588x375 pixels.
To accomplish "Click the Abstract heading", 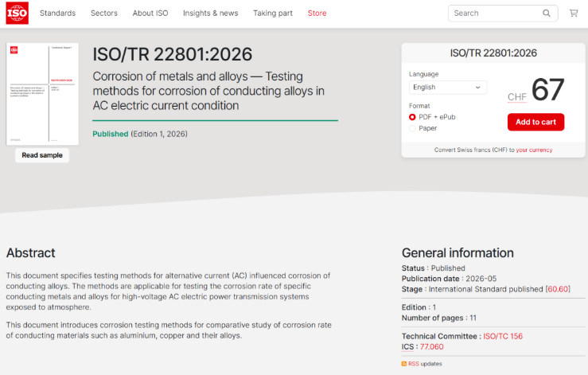I will click(x=31, y=253).
